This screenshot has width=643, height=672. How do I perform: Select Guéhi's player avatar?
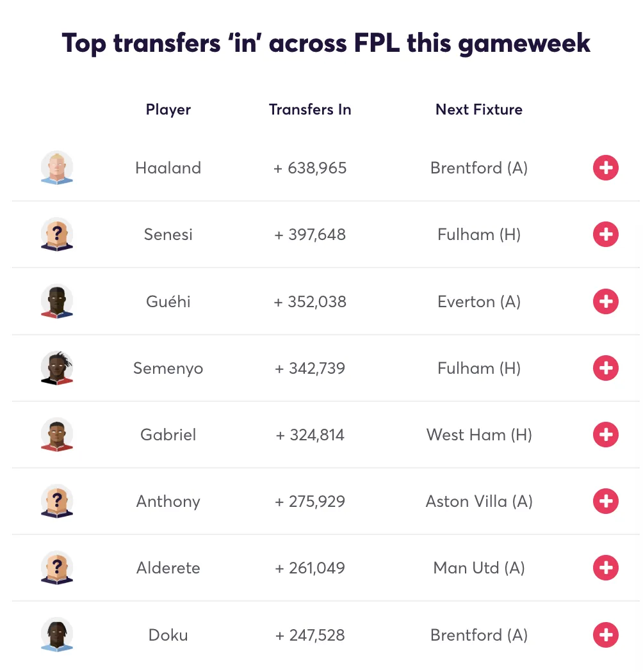[57, 301]
